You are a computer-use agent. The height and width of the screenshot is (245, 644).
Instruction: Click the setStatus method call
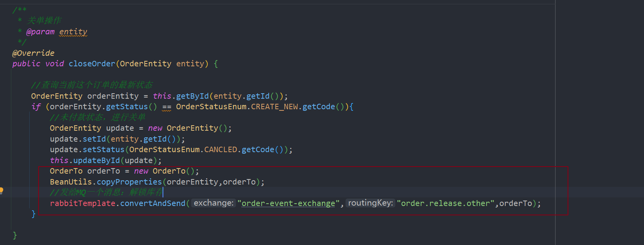(x=104, y=149)
